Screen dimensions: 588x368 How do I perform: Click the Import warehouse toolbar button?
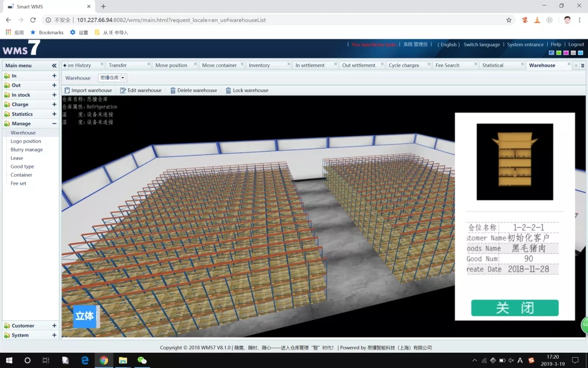coord(88,91)
